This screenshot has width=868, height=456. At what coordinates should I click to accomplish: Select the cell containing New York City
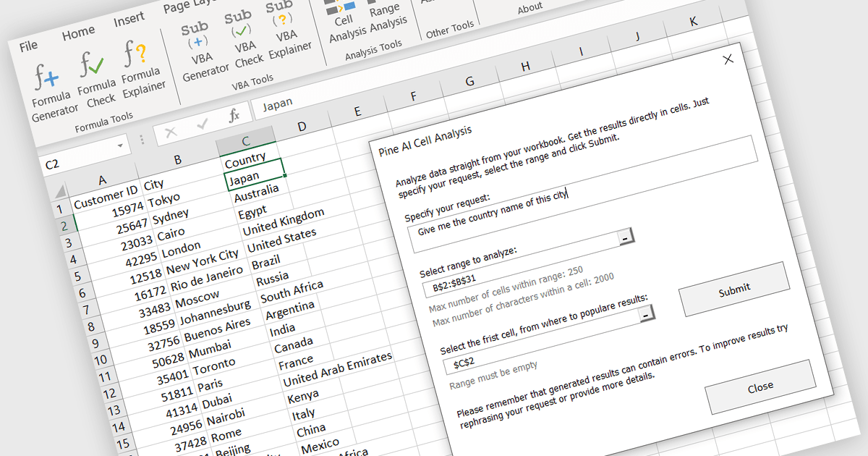203,261
